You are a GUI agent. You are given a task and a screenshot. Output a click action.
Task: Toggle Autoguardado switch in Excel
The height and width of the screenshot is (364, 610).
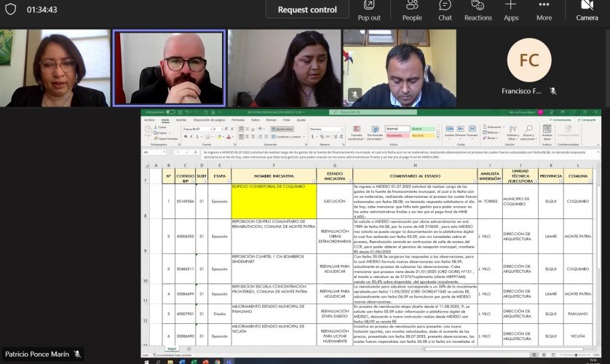pyautogui.click(x=169, y=112)
